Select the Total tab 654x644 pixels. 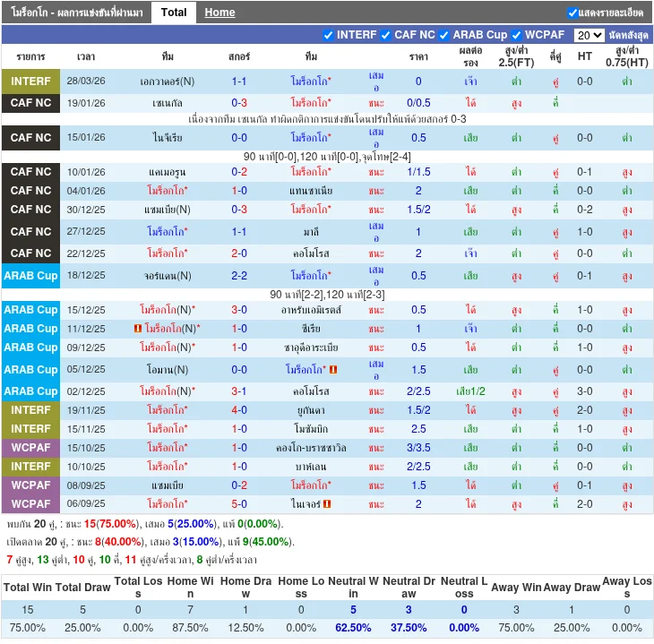[x=174, y=13]
